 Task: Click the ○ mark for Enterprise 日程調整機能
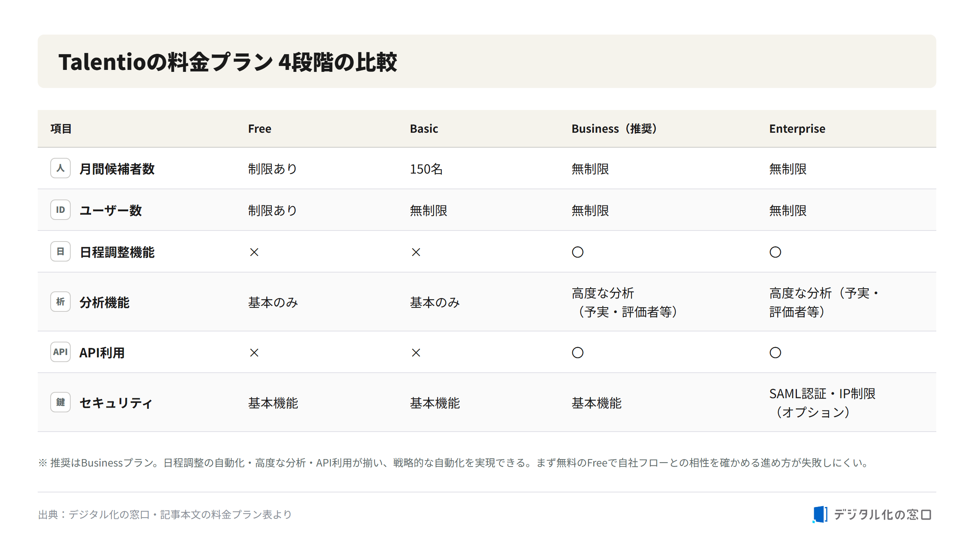775,252
